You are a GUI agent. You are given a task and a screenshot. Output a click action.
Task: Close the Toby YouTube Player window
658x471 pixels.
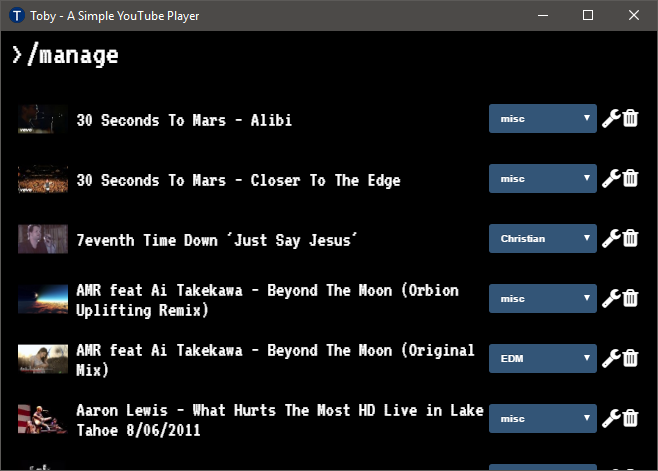(x=634, y=16)
